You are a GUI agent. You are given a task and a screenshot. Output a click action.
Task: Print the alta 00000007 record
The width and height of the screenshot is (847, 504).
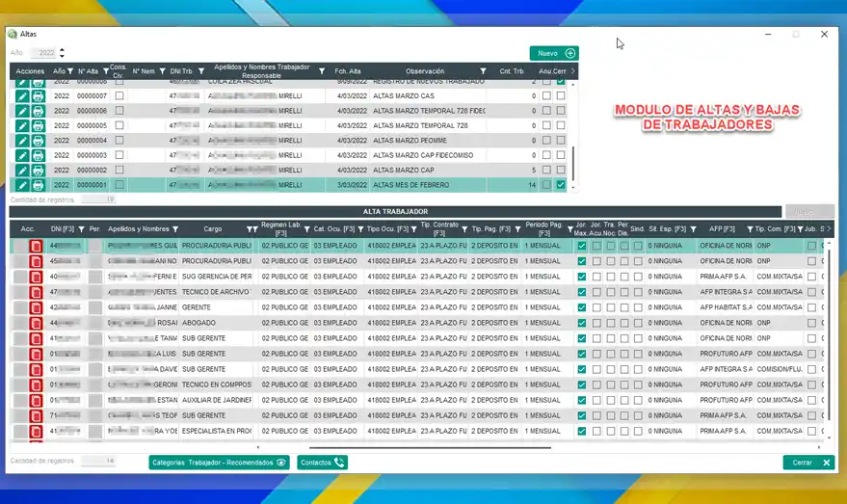click(x=38, y=96)
